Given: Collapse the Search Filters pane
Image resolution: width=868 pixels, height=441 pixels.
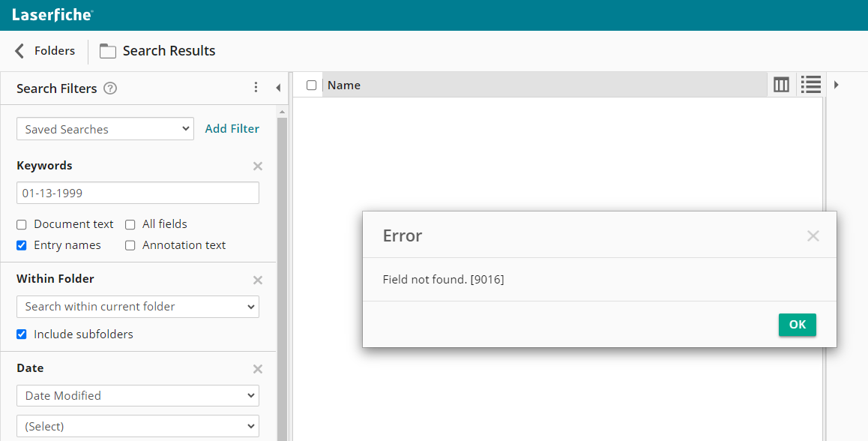Looking at the screenshot, I should point(278,88).
